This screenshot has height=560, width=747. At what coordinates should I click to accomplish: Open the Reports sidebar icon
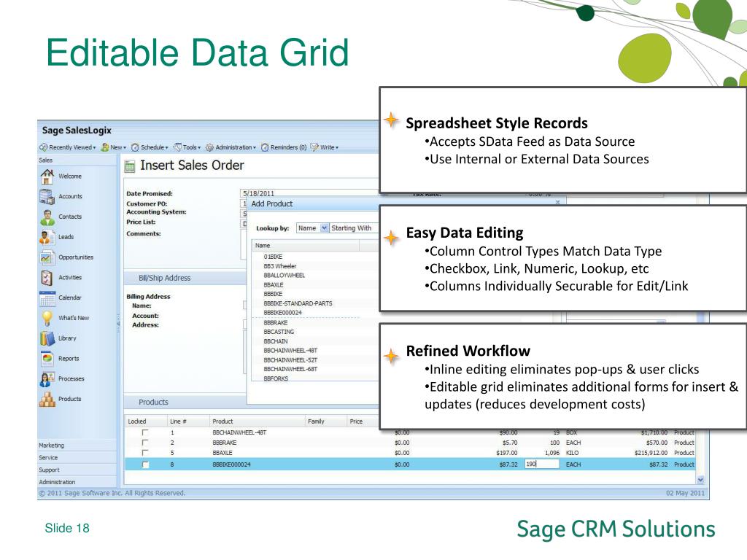47,359
